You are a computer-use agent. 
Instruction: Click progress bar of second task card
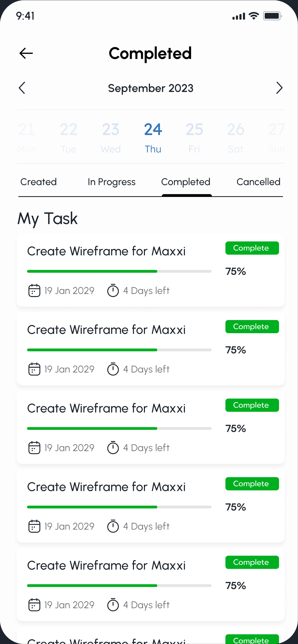[119, 350]
